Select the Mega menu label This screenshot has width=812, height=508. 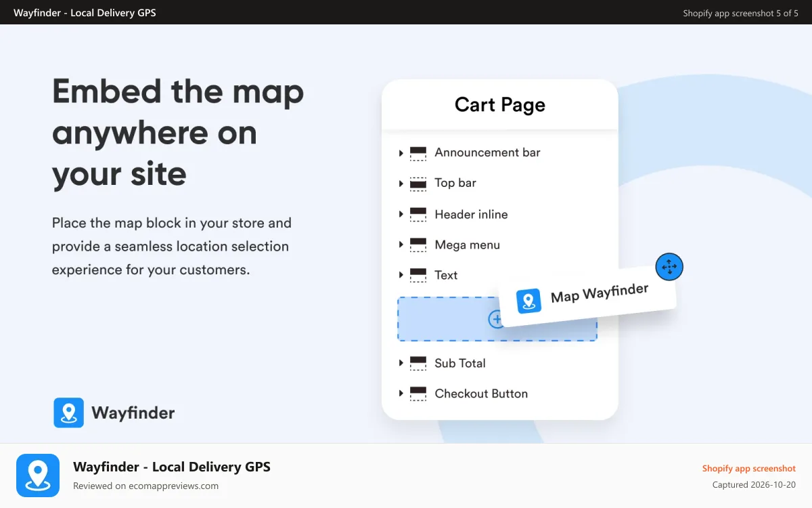[x=467, y=245]
